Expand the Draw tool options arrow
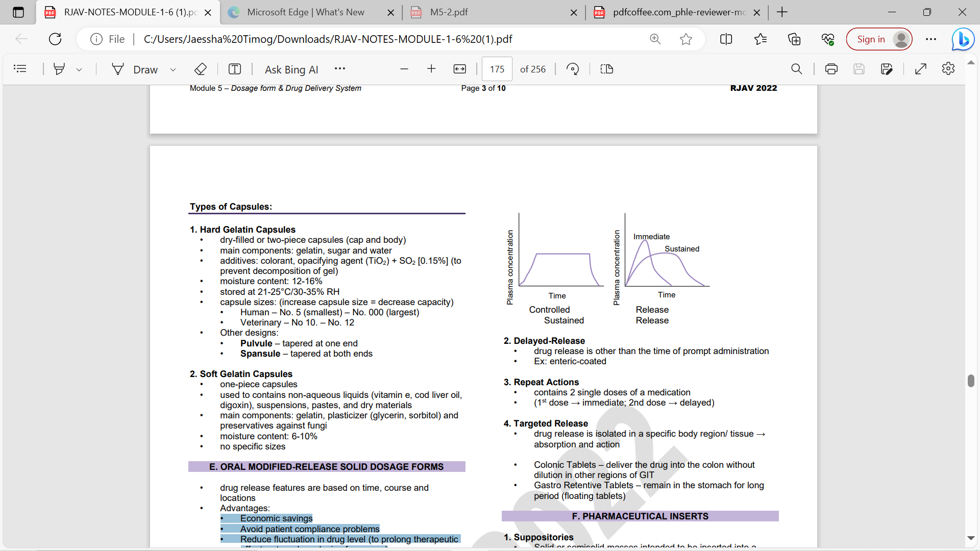Image resolution: width=980 pixels, height=551 pixels. point(173,69)
